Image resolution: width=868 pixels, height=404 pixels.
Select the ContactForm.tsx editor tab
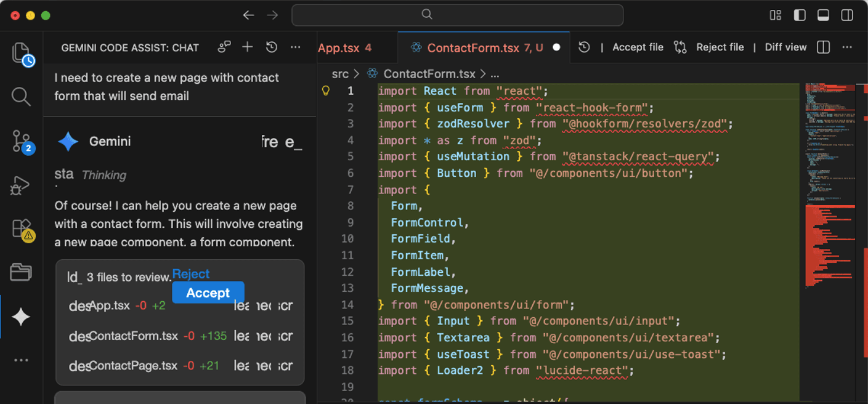tap(473, 48)
